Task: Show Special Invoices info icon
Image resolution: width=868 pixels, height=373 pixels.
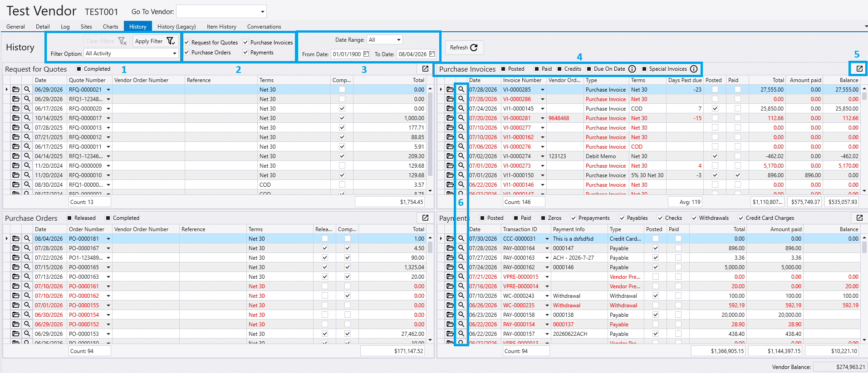Action: tap(694, 69)
